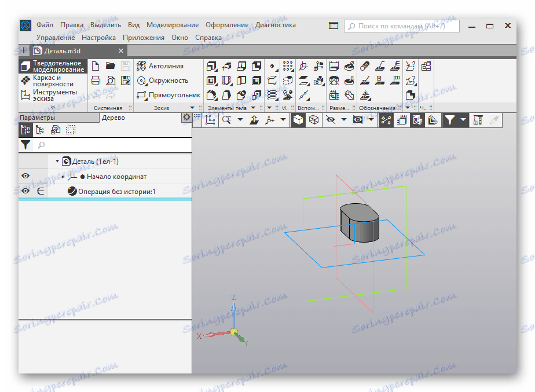Expand the Эскиз panel dropdown arrow
This screenshot has height=392, width=535.
click(192, 108)
